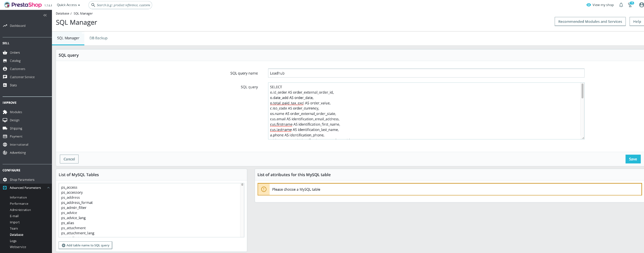Click the Shipping truck icon
Screen dimensions: 644x253
point(5,128)
